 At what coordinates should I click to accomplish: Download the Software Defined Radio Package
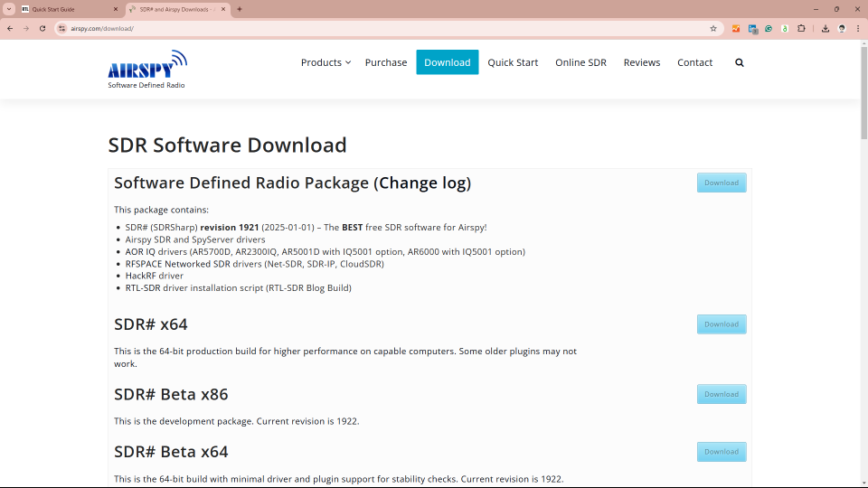[x=722, y=183]
